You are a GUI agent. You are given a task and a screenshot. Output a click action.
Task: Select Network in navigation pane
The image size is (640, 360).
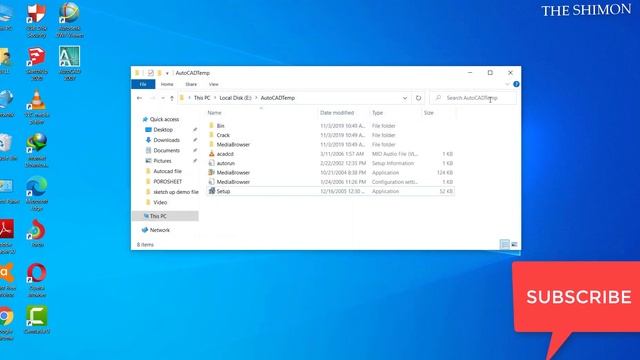[160, 230]
